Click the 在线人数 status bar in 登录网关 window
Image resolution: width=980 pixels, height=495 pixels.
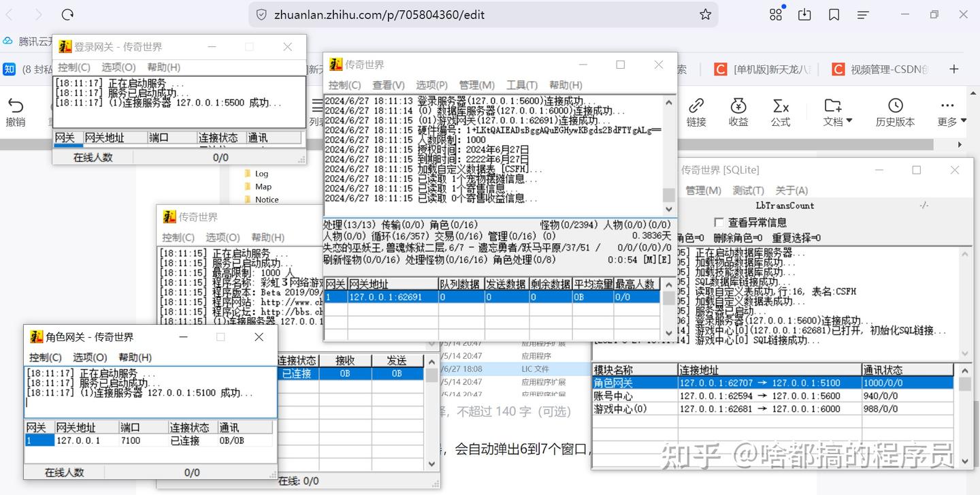tap(93, 157)
